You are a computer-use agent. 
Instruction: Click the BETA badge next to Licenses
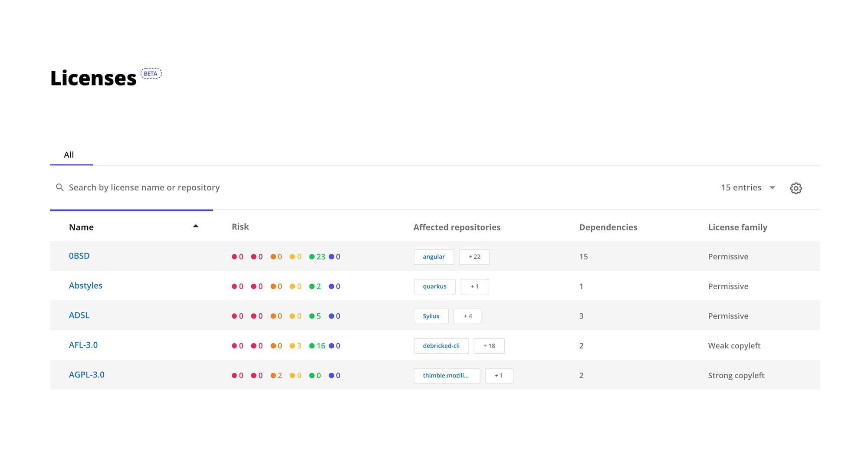point(151,74)
